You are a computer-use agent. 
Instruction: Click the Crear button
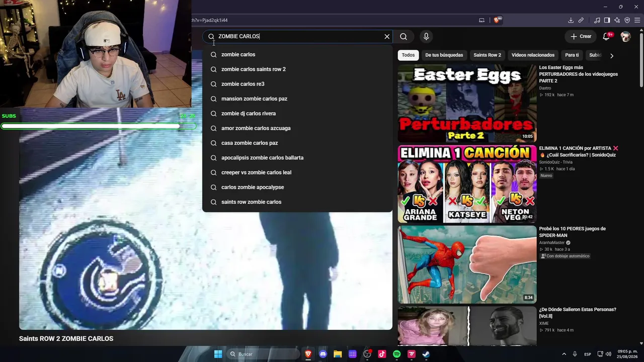pyautogui.click(x=581, y=36)
